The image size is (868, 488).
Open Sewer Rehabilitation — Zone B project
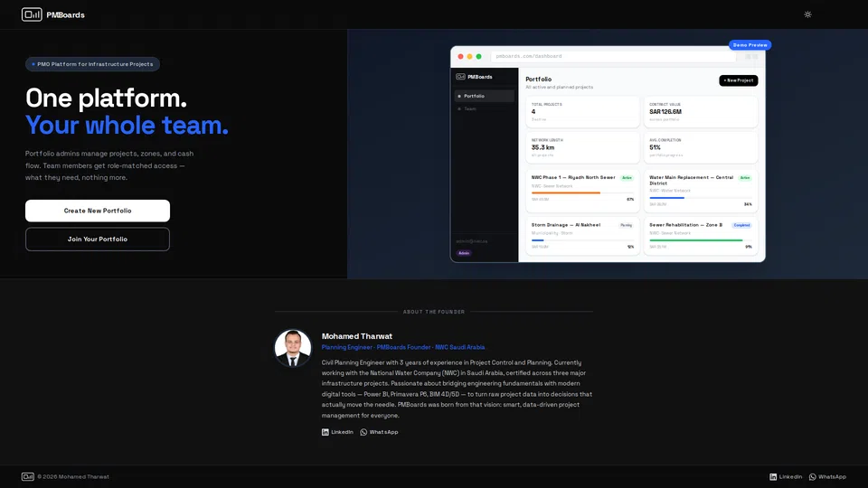point(701,236)
